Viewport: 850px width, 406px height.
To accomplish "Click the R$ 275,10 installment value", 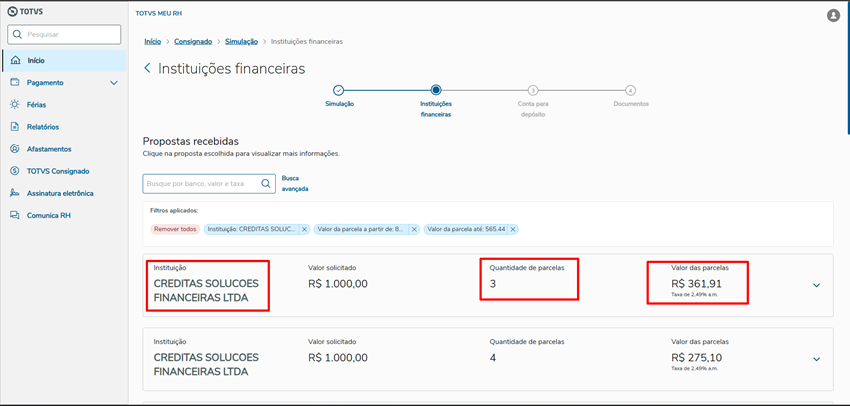I will point(696,357).
